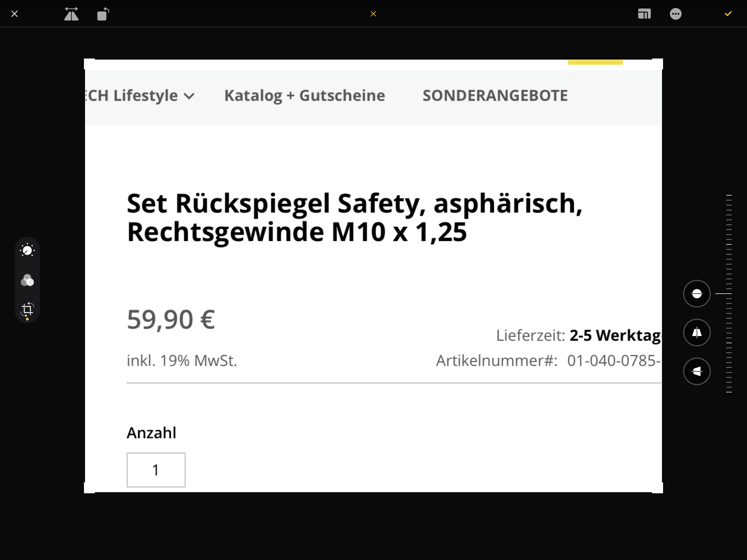
Task: Cancel the edit with the top-left X
Action: coord(14,14)
